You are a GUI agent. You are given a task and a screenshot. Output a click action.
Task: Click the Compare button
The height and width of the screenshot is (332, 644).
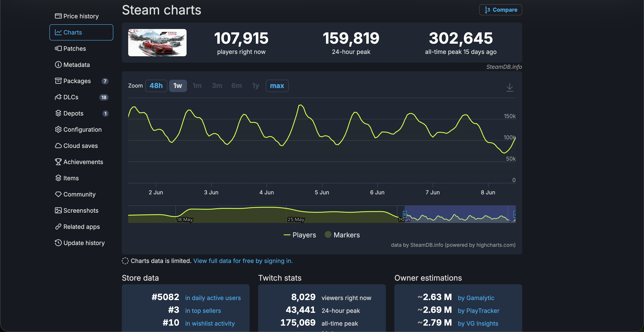[x=500, y=10]
